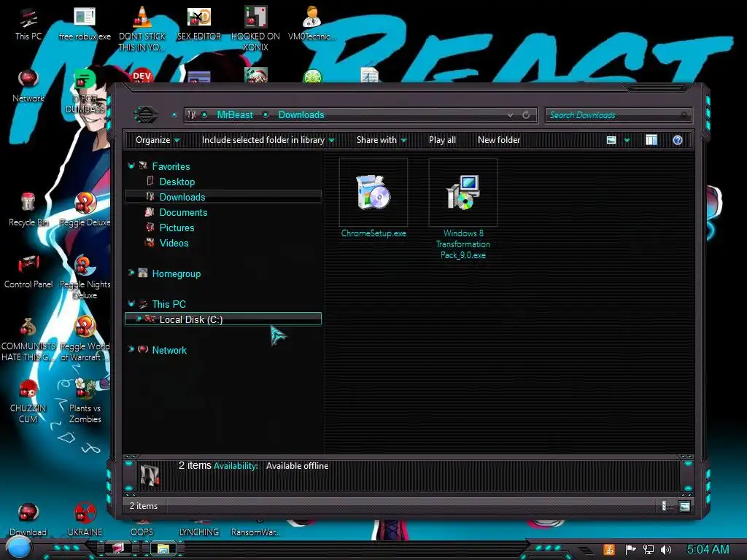The image size is (747, 560).
Task: Refresh the Downloads folder view
Action: tap(526, 114)
